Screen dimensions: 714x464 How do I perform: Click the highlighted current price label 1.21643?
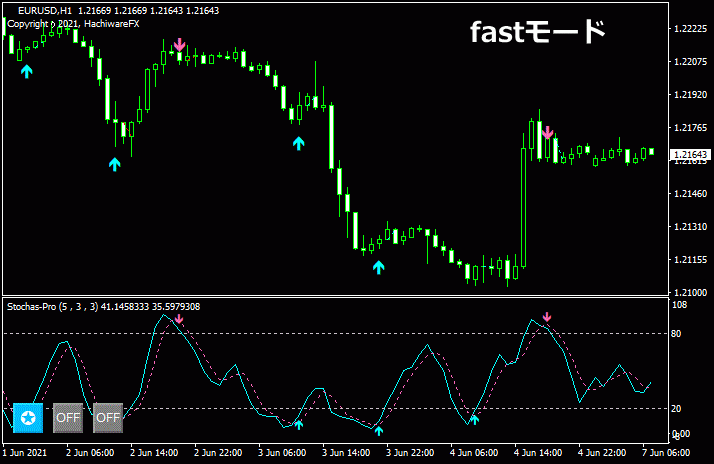point(690,155)
